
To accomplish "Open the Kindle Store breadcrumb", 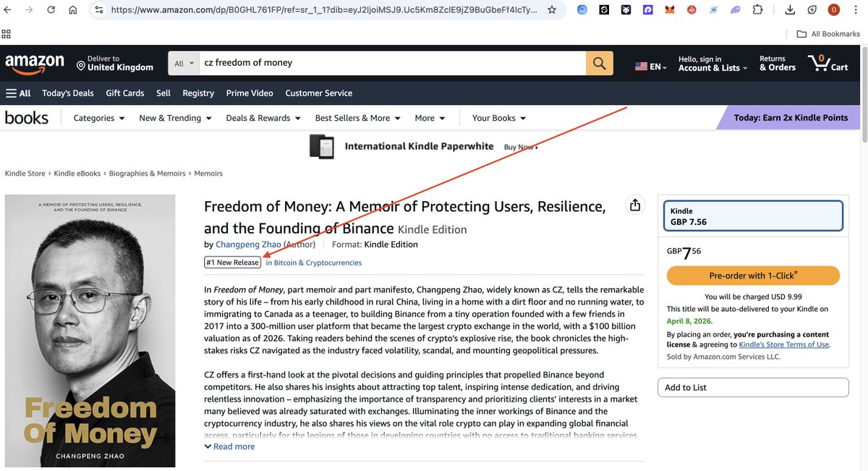I will (25, 174).
